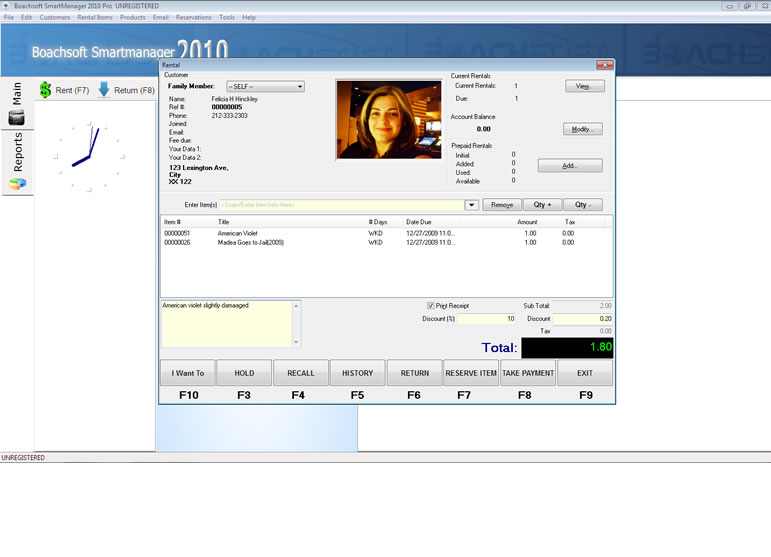771x557 pixels.
Task: Click the green dollar Rent icon
Action: tap(45, 91)
